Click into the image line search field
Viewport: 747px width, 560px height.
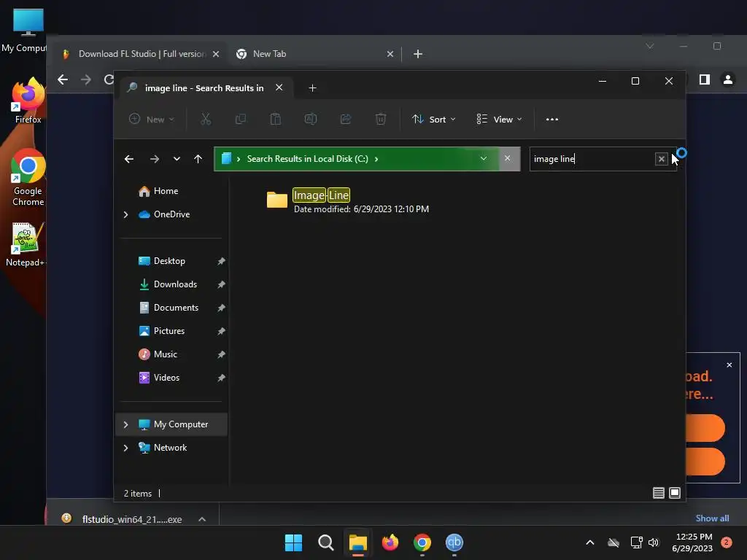pyautogui.click(x=592, y=159)
